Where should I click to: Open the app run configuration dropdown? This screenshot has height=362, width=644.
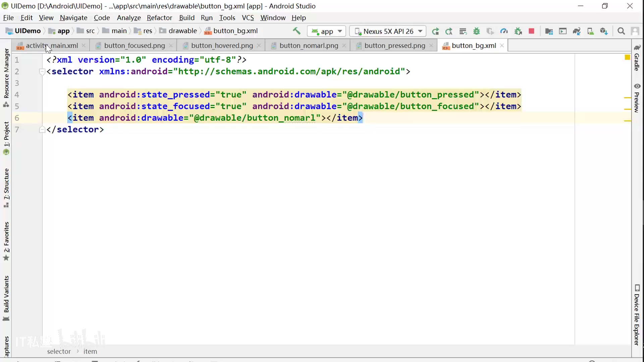tap(326, 31)
